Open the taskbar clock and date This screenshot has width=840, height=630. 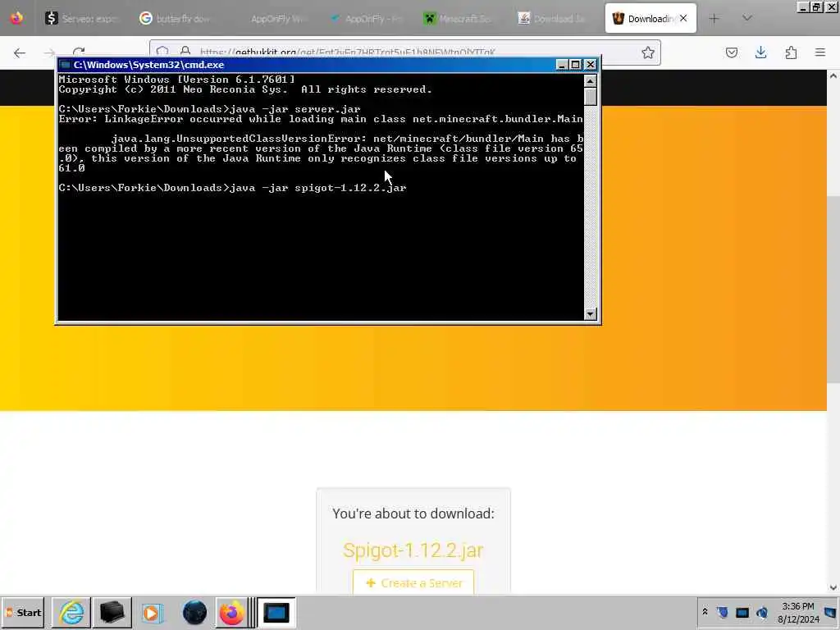tap(797, 613)
